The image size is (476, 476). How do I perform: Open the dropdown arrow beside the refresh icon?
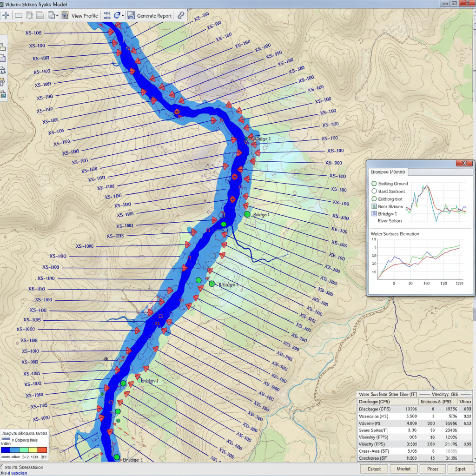(123, 15)
